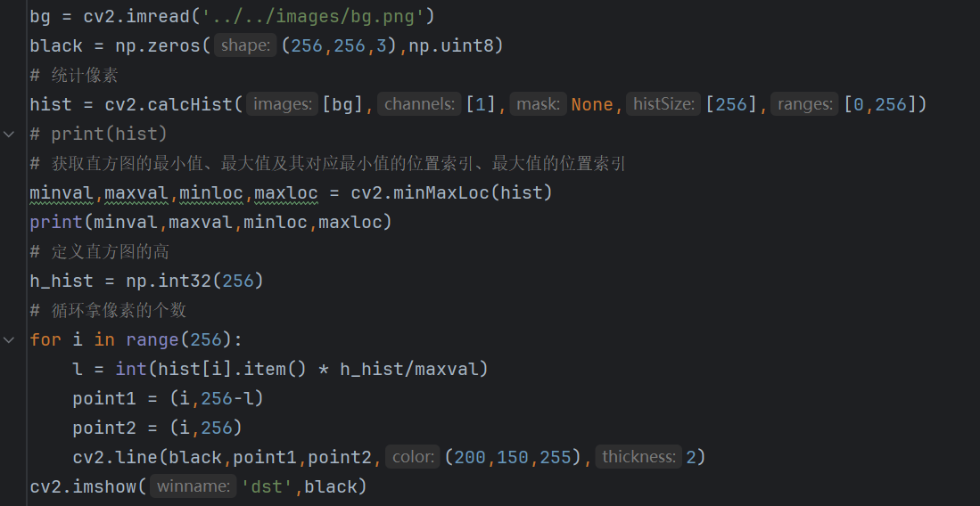Click the comment '# 定义直方图的高'
Image resolution: width=980 pixels, height=506 pixels.
click(x=99, y=252)
